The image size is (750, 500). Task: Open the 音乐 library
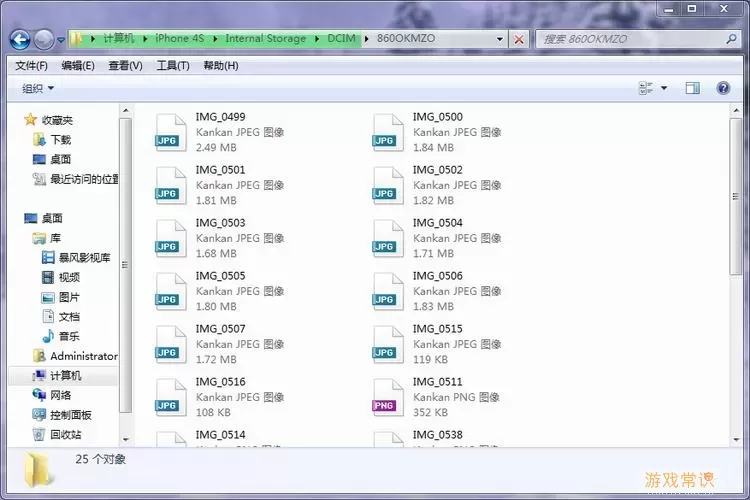tap(61, 336)
